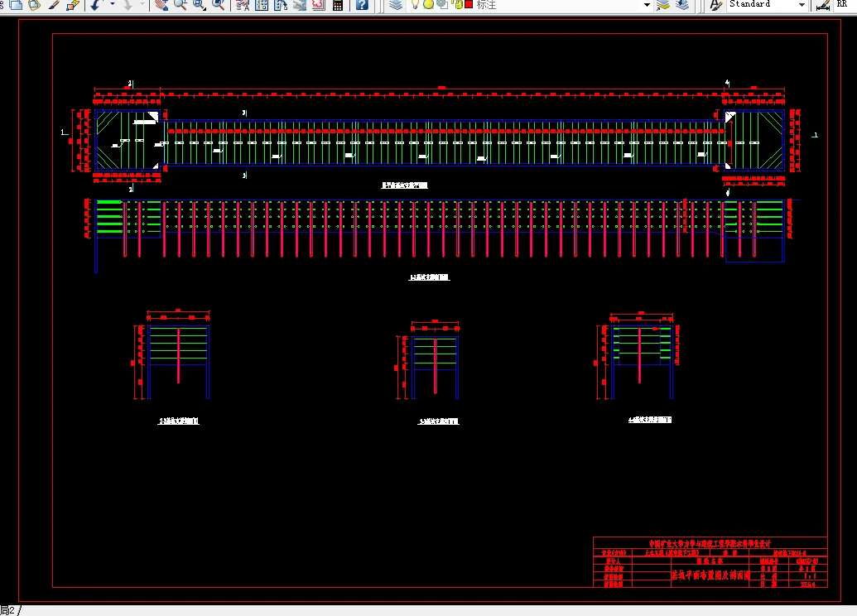
Task: Open the Text Style manager icon
Action: pyautogui.click(x=715, y=5)
